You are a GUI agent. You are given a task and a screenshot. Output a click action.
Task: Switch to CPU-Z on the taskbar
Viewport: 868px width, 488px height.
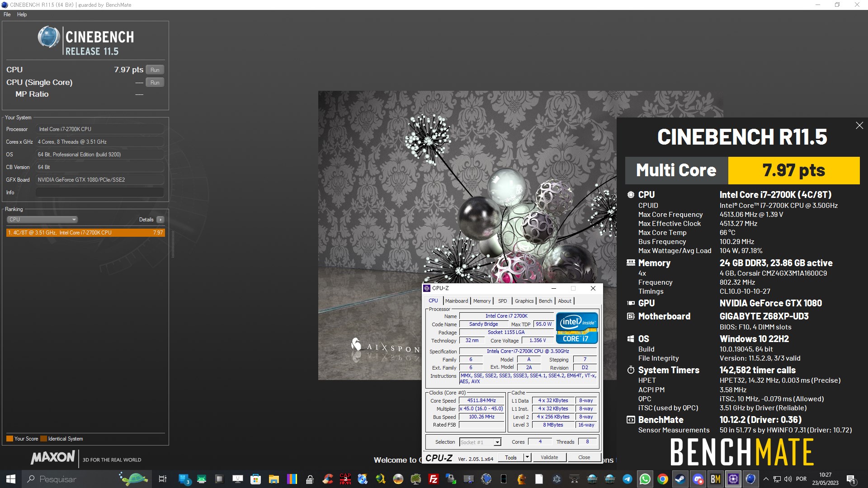tap(733, 479)
